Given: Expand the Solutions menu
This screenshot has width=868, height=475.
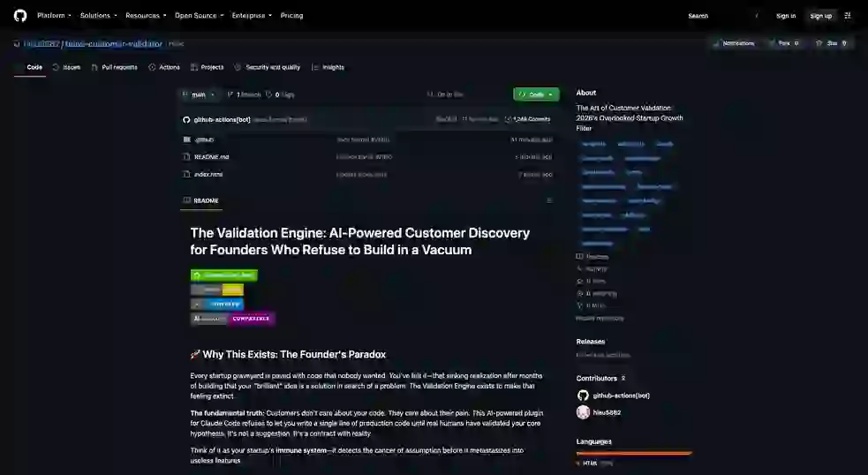Looking at the screenshot, I should click(x=99, y=16).
